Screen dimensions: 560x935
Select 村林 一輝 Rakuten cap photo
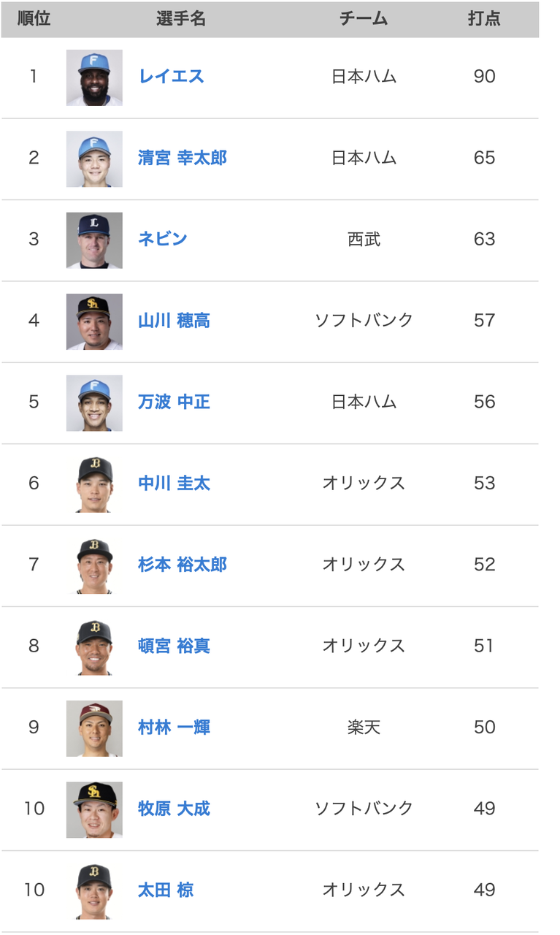(x=94, y=728)
